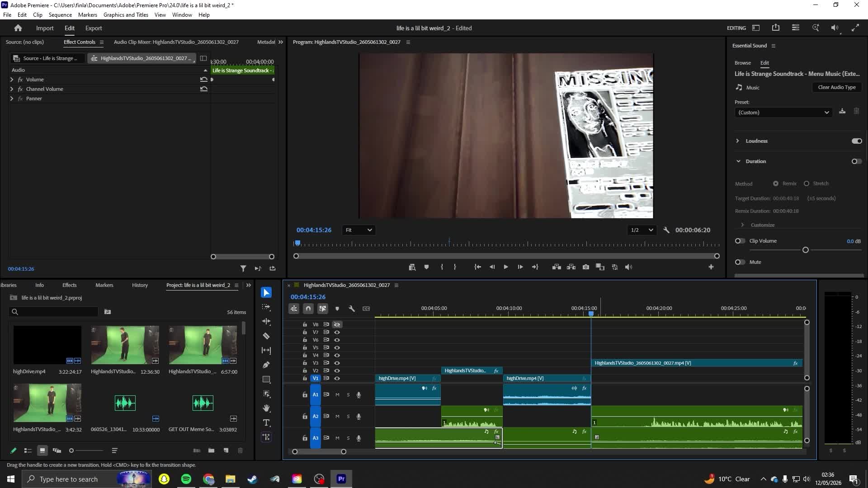The image size is (868, 488).
Task: Enable the Duration toggle
Action: click(x=857, y=161)
